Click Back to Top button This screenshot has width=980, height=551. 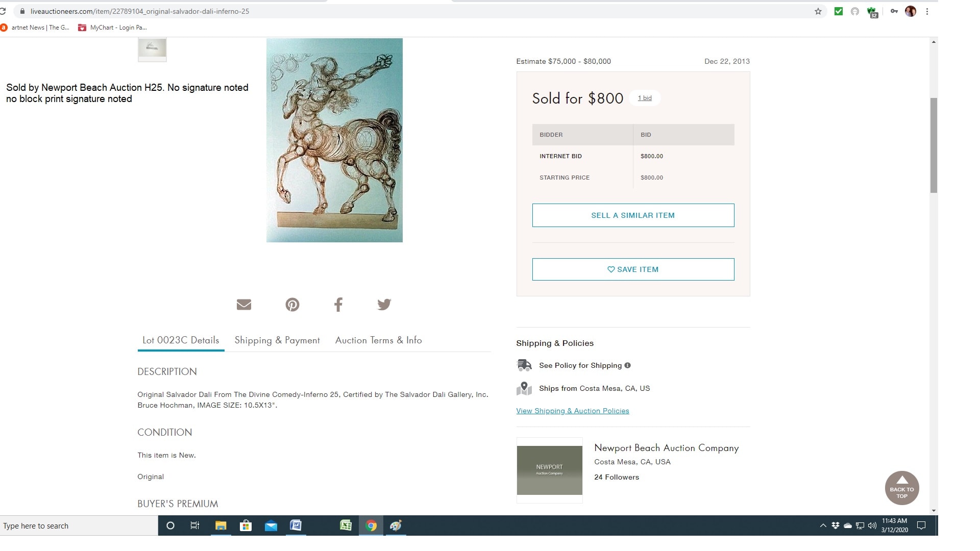(x=902, y=488)
